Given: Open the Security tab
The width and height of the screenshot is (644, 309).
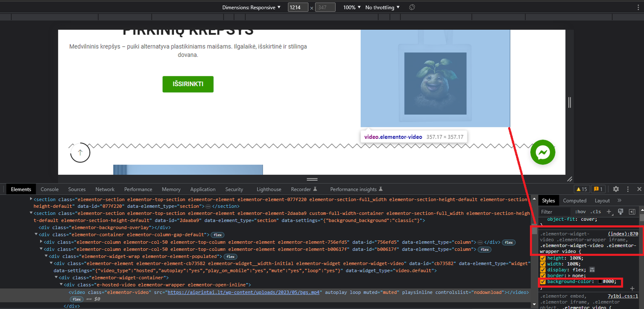Looking at the screenshot, I should pos(234,189).
